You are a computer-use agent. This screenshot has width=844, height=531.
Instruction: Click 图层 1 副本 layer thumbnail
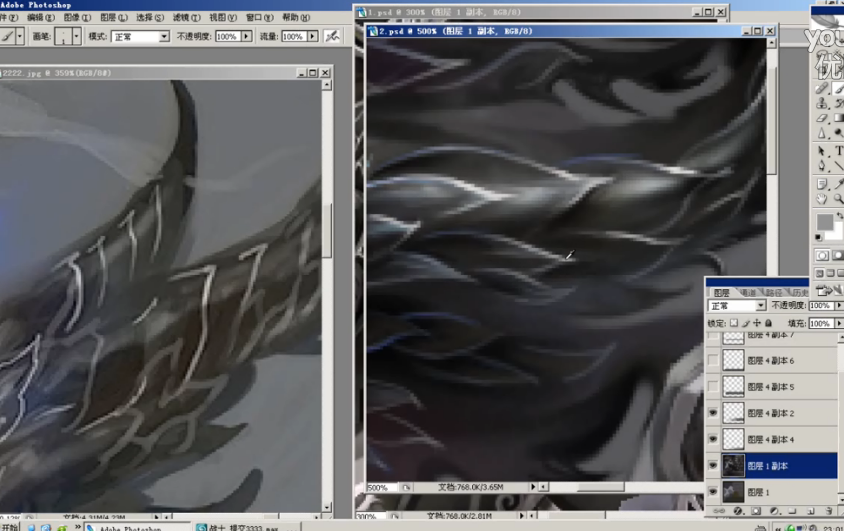[x=733, y=465]
